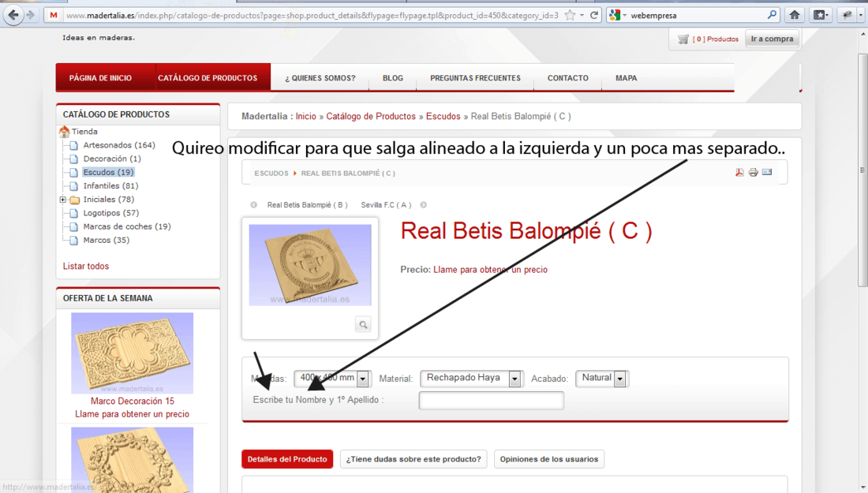This screenshot has width=868, height=493.
Task: Click the browser back arrow button
Action: [13, 15]
